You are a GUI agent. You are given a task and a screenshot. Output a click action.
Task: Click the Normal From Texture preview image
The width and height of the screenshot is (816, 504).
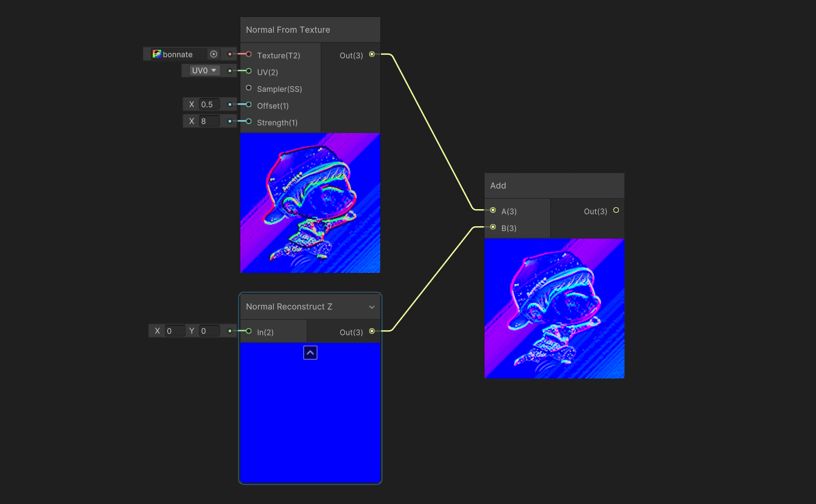(x=310, y=203)
